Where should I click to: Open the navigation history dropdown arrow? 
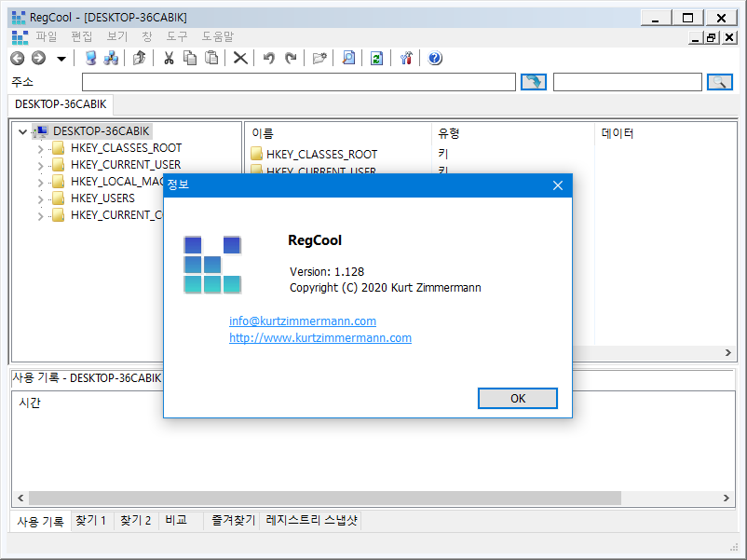click(61, 59)
